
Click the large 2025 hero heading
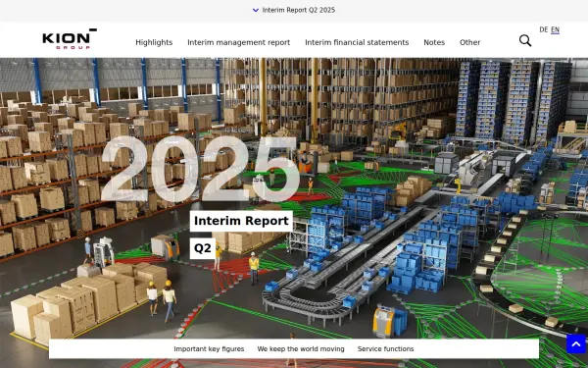201,169
